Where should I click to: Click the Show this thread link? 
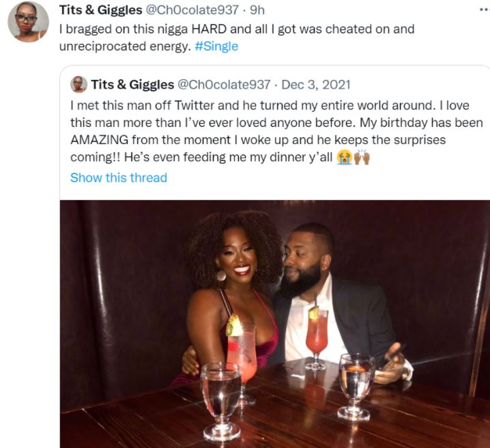click(x=119, y=178)
